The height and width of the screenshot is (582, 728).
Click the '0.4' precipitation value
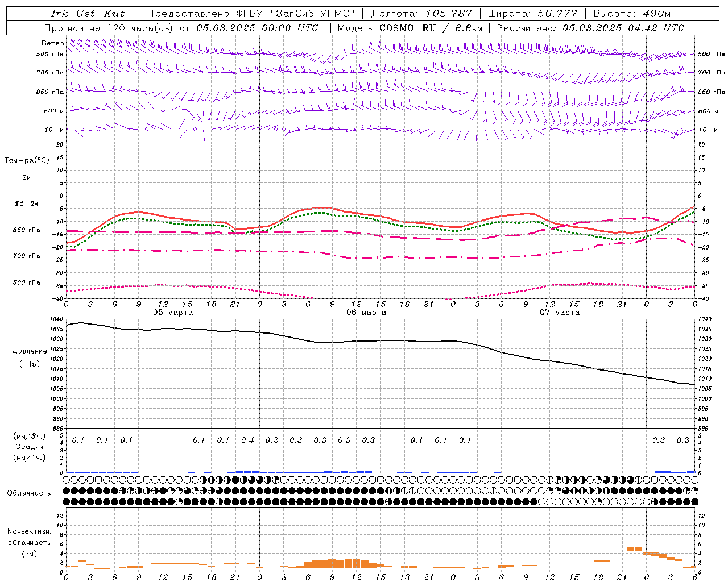(247, 440)
